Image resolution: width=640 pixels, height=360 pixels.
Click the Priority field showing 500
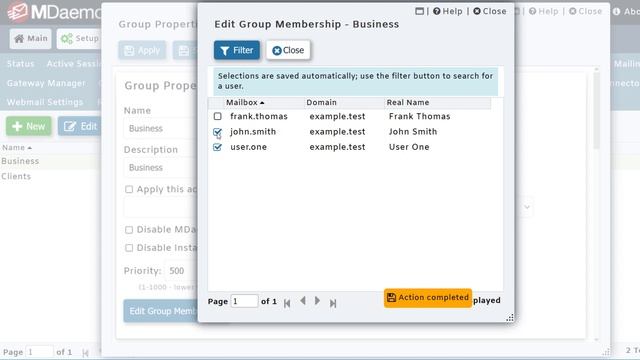point(182,271)
